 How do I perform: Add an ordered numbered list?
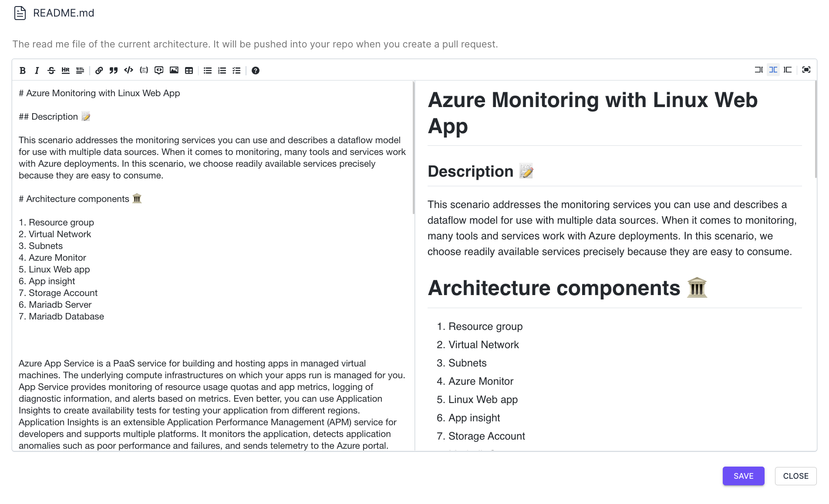click(222, 71)
